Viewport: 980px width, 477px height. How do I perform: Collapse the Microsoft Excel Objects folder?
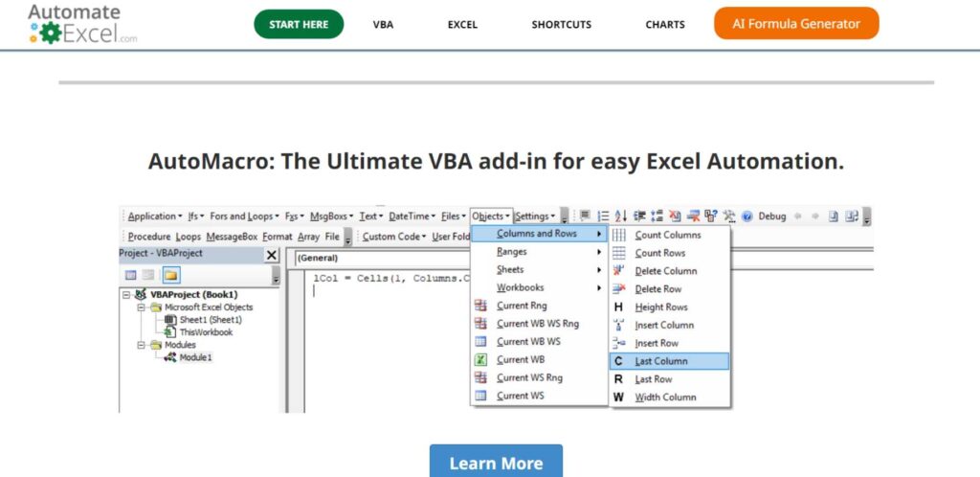142,307
